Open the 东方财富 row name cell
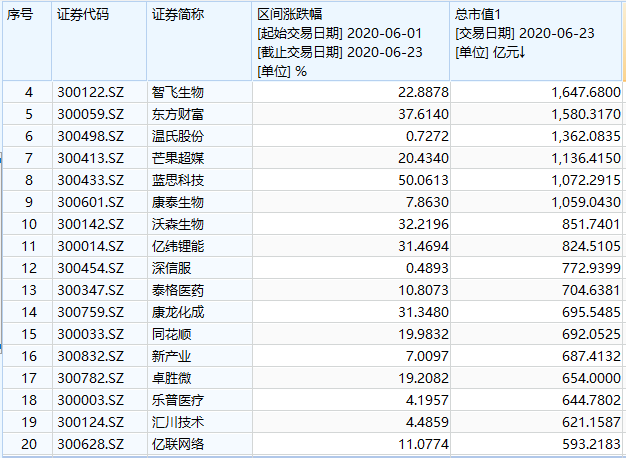The height and width of the screenshot is (458, 626). [178, 115]
